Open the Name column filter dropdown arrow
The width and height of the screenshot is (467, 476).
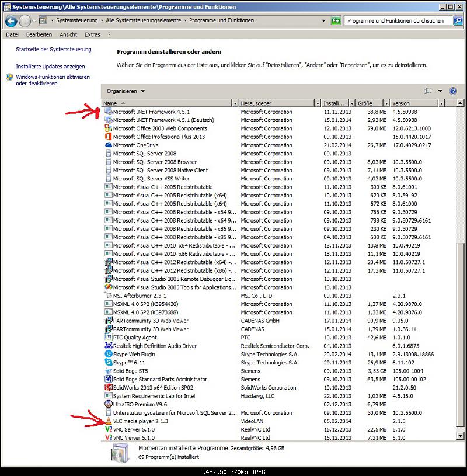pyautogui.click(x=235, y=103)
